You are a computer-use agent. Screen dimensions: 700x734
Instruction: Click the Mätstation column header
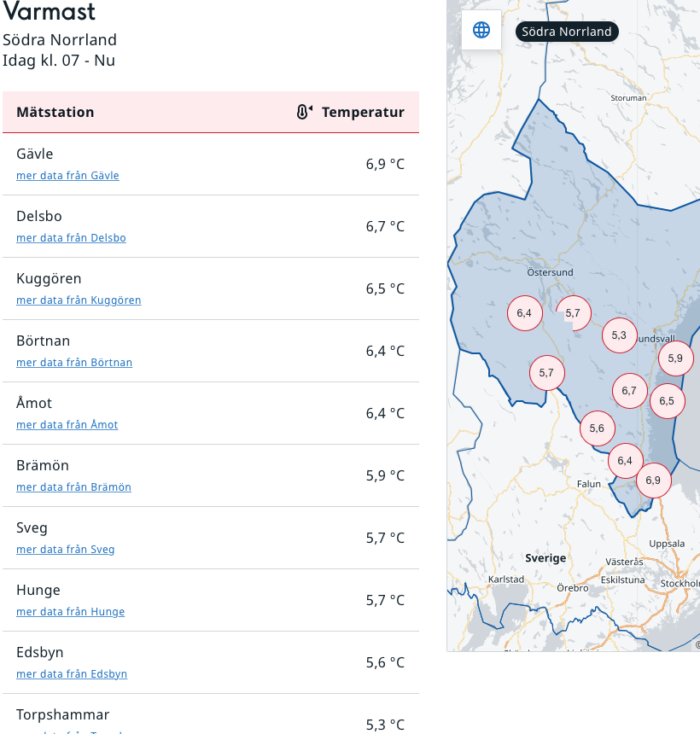pyautogui.click(x=55, y=113)
